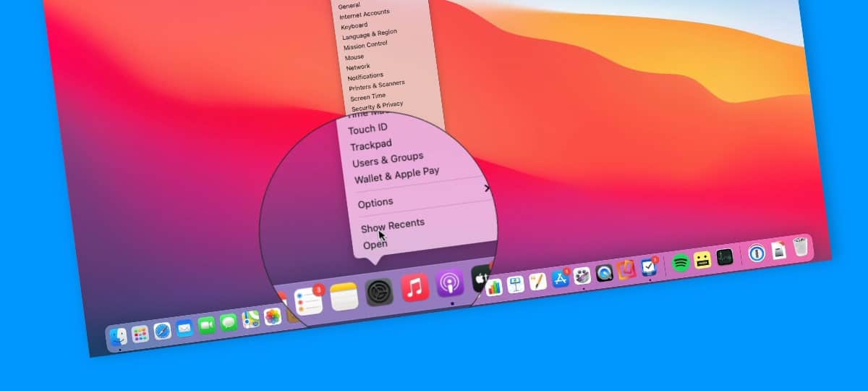
Task: Launch Spotify from the Dock
Action: coord(680,263)
